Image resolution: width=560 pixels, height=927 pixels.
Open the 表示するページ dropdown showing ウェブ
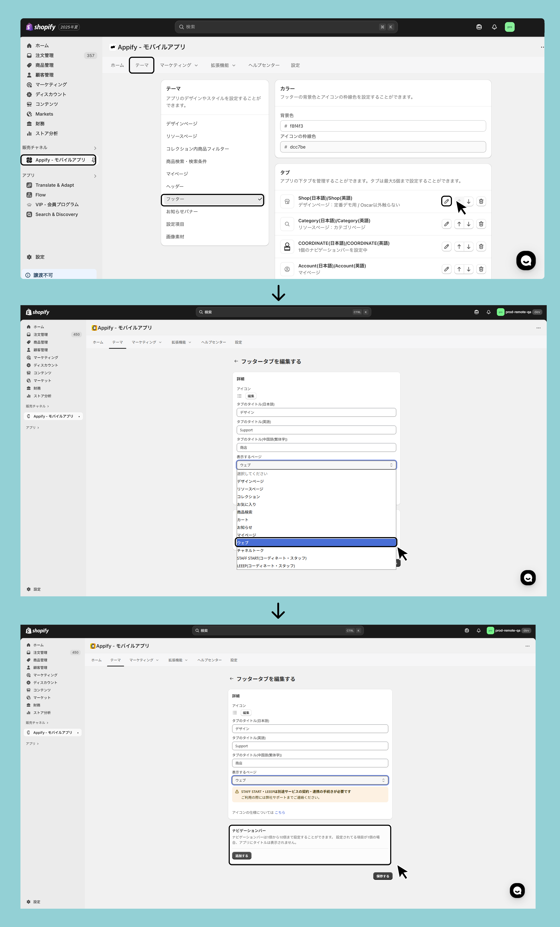coord(310,780)
